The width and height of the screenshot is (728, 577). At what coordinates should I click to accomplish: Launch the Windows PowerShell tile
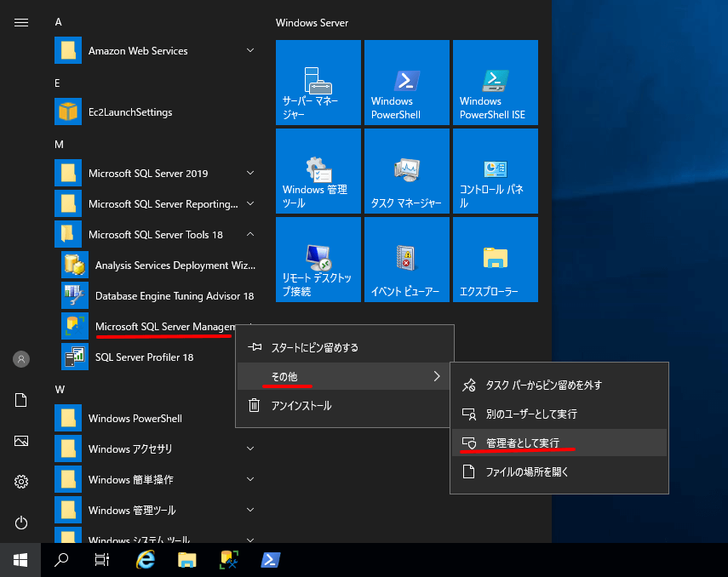point(407,83)
